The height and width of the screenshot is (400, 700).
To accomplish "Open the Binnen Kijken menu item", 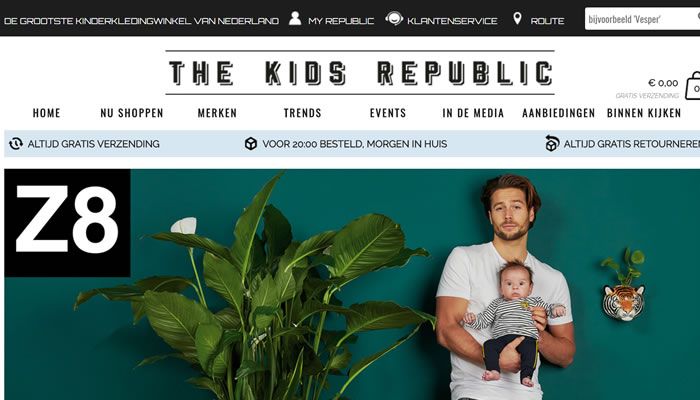I will click(x=644, y=113).
